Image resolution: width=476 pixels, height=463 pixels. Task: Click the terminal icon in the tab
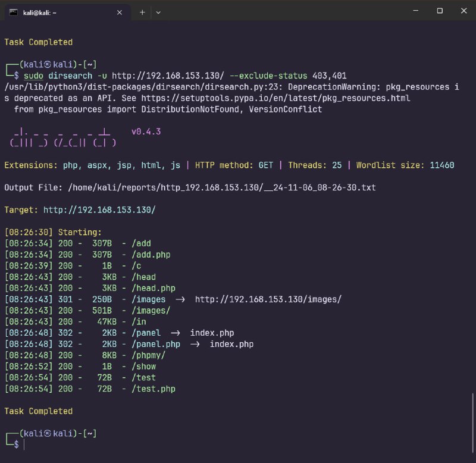tap(13, 11)
